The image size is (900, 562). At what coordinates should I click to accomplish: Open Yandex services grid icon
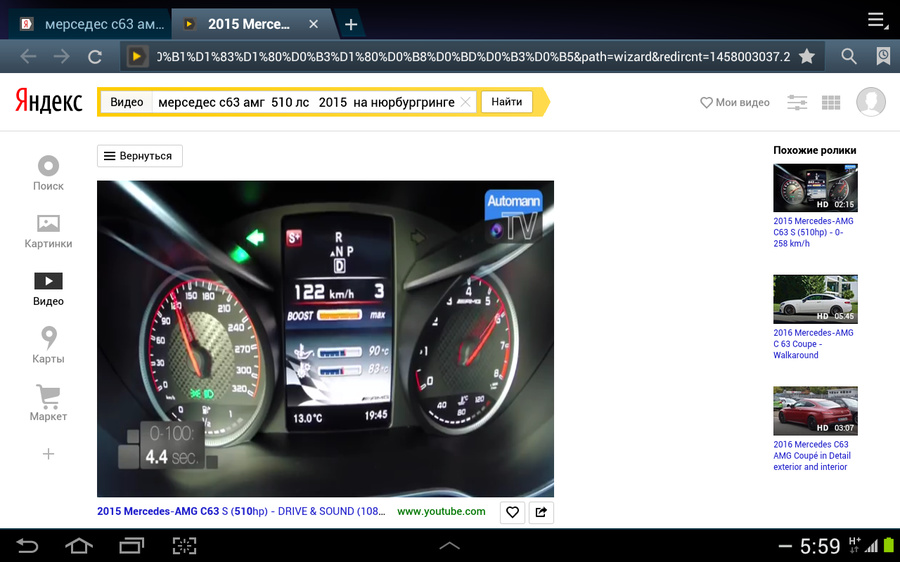pos(831,103)
